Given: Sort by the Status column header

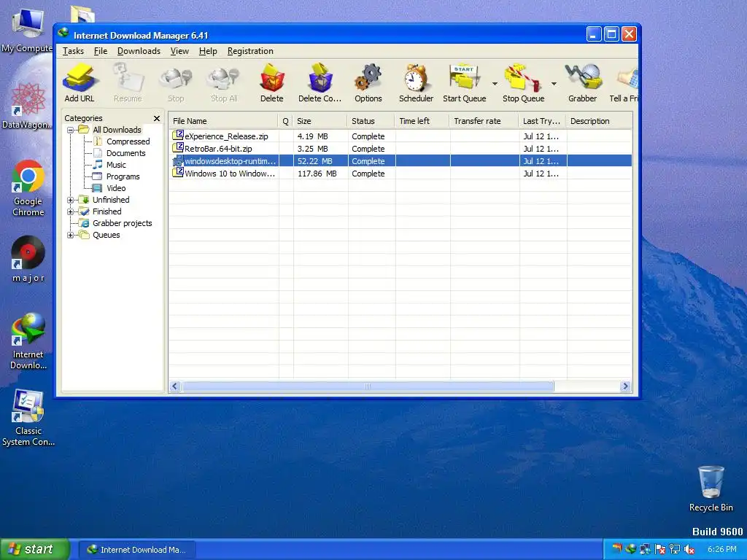Looking at the screenshot, I should [x=371, y=121].
